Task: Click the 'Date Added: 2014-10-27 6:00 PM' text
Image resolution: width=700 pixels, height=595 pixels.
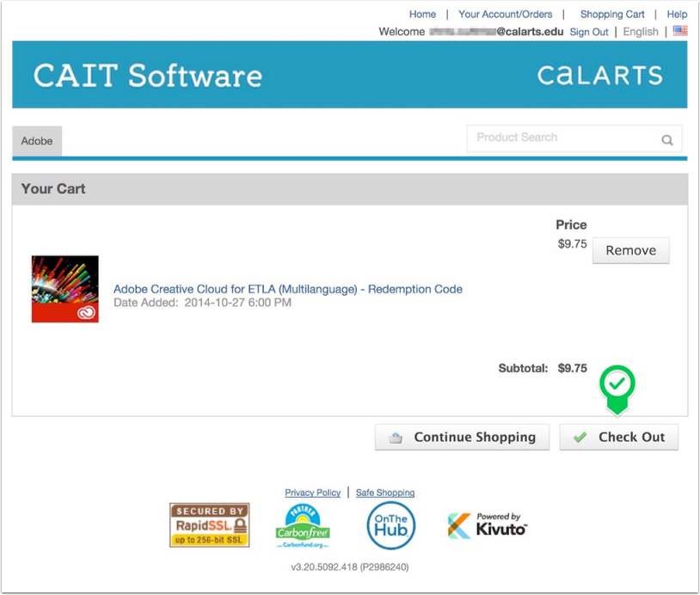Action: [202, 303]
